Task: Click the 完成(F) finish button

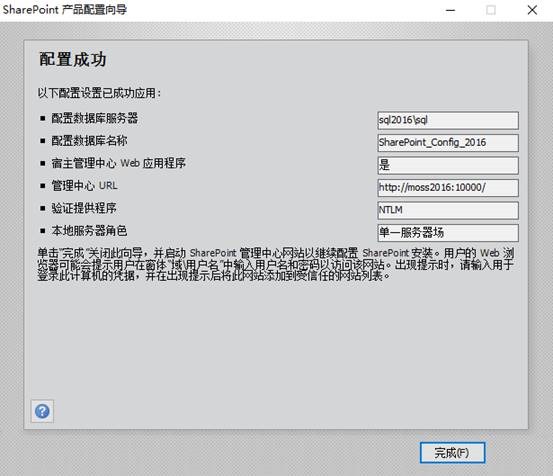Action: (x=452, y=453)
